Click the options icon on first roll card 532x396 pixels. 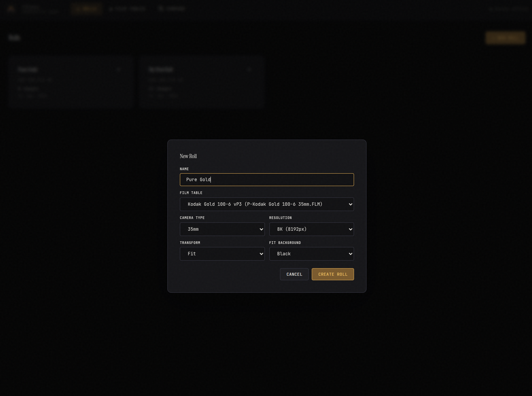point(118,70)
